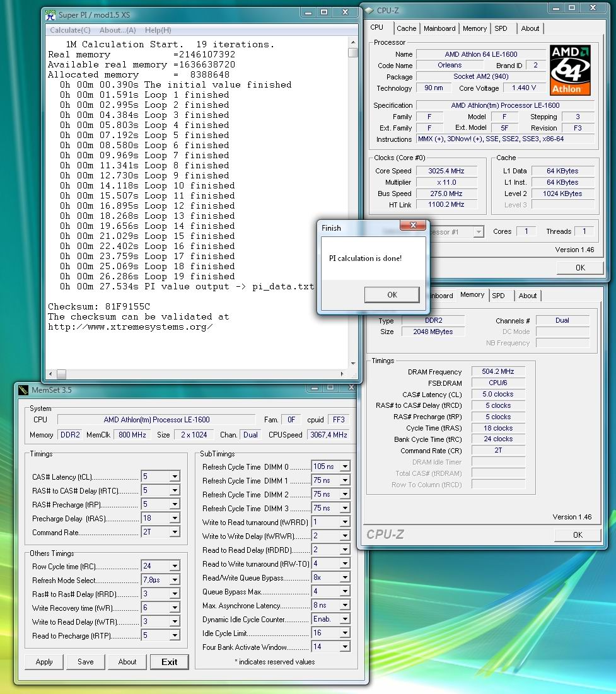Screen dimensions: 616x694
Task: Expand the CAS# Latency (tCL) dropdown
Action: [x=175, y=477]
